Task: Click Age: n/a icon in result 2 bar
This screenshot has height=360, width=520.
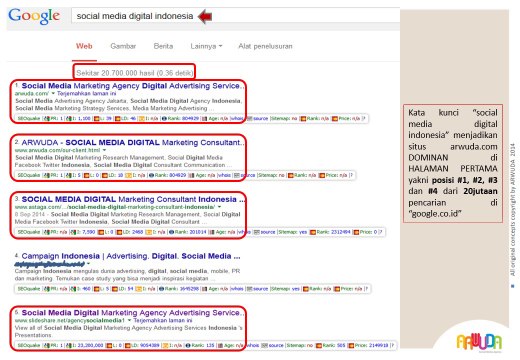Action: click(191, 175)
